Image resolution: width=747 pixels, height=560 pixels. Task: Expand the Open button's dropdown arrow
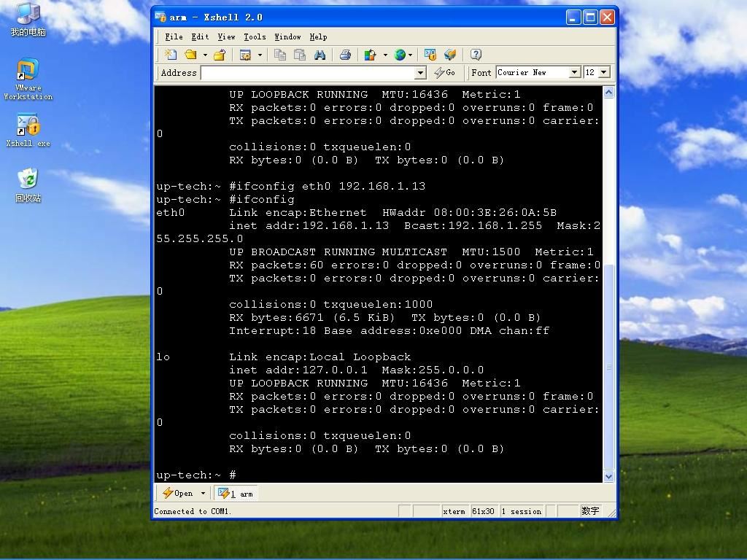203,494
